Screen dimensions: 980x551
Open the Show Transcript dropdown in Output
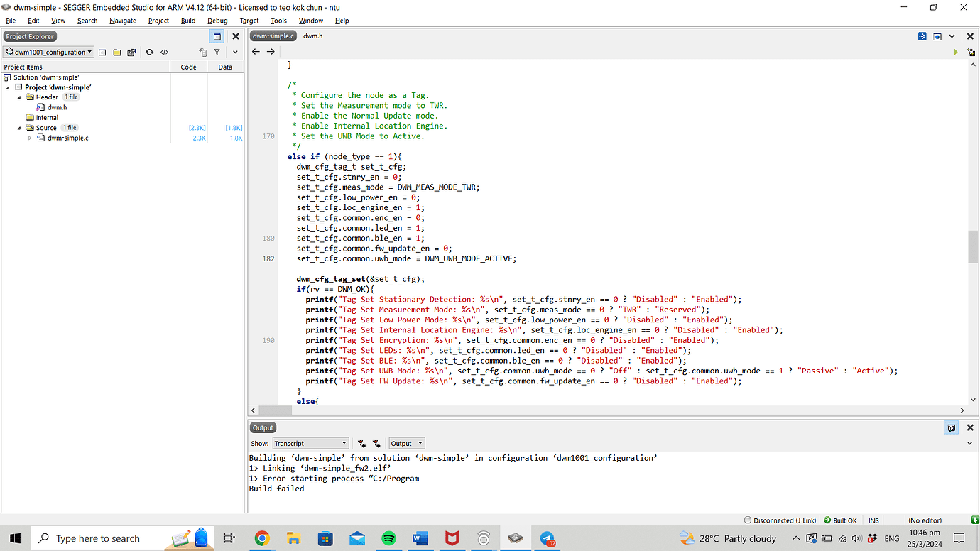310,443
